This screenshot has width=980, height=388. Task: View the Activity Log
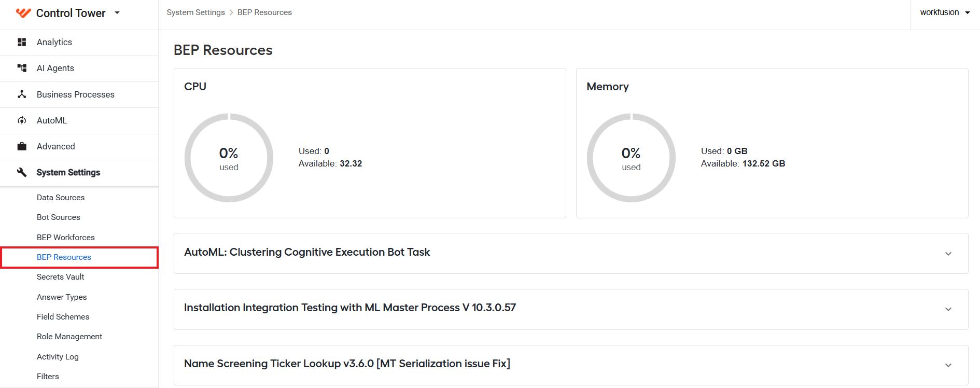pos(58,357)
